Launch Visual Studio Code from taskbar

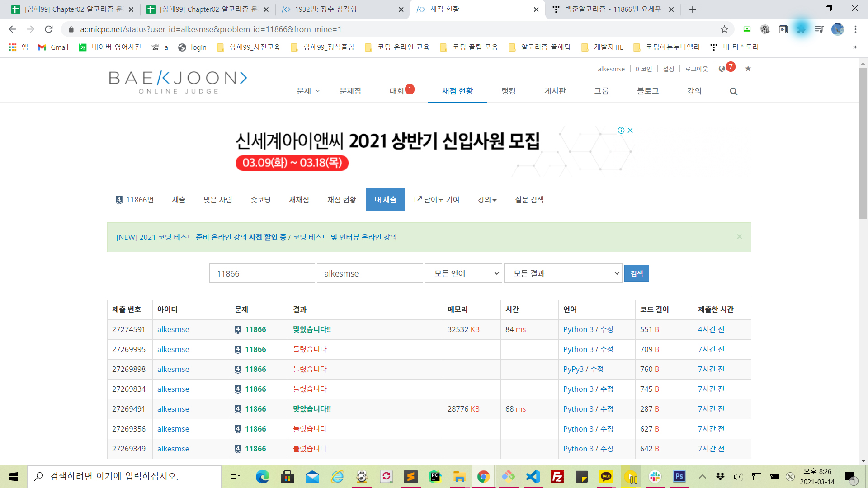coord(533,477)
